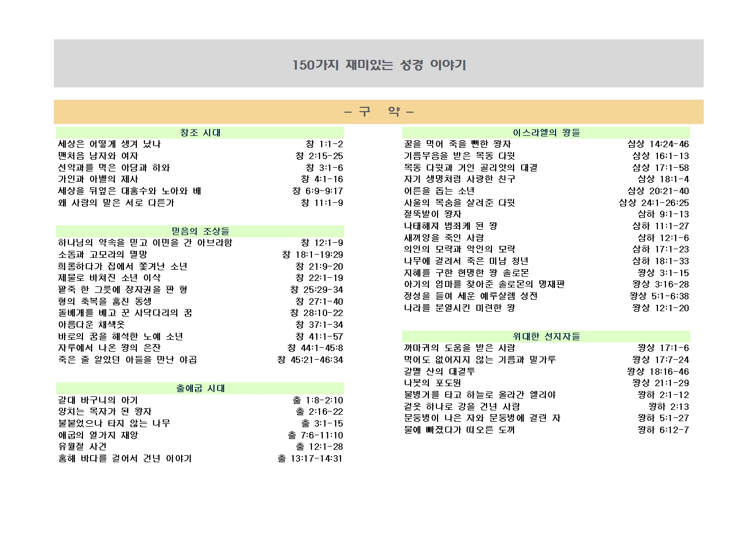The width and height of the screenshot is (756, 535).
Task: Click the story '가인과 아벨의 제사'
Action: (98, 179)
